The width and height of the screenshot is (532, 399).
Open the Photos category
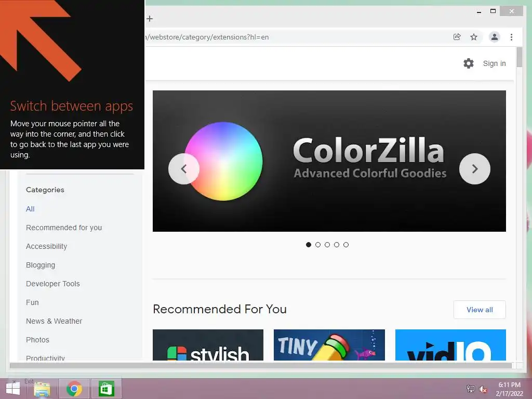(x=37, y=340)
